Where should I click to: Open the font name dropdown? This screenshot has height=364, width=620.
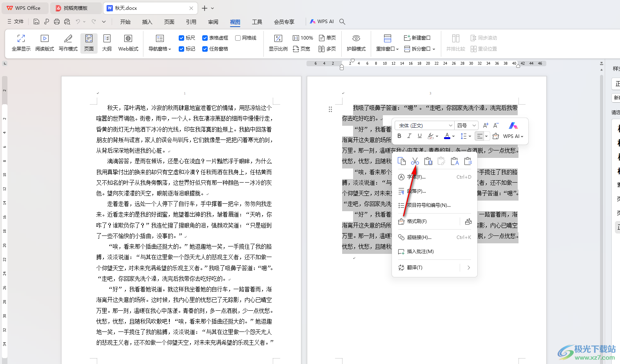pyautogui.click(x=450, y=125)
